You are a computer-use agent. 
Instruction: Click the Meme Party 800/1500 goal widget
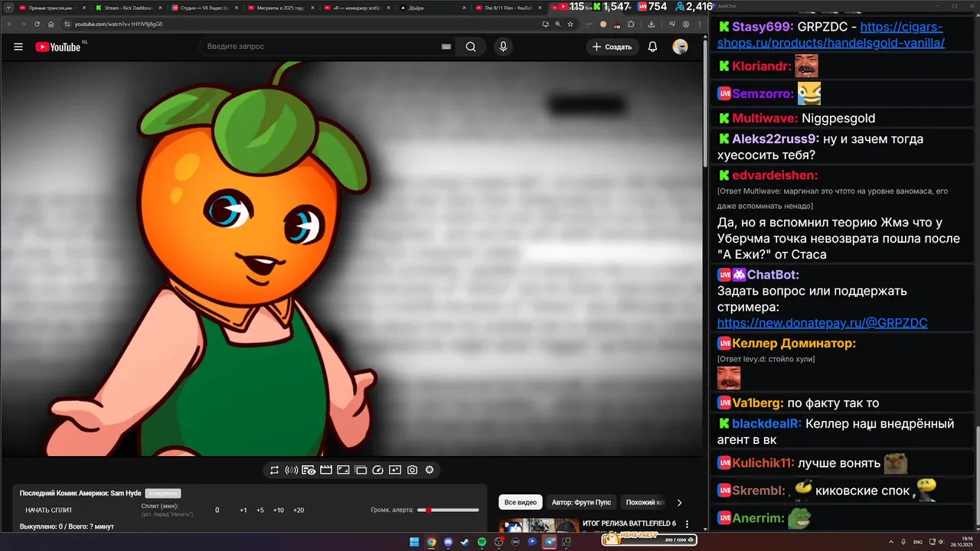[x=649, y=539]
